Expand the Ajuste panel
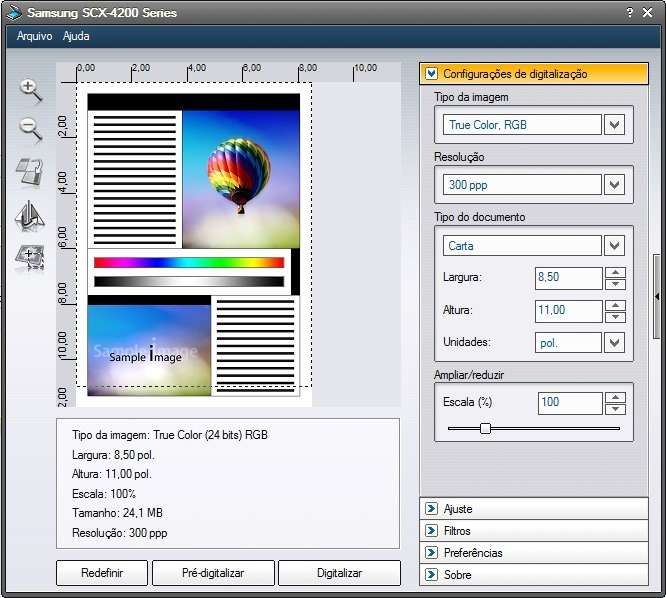This screenshot has width=666, height=598. click(534, 508)
